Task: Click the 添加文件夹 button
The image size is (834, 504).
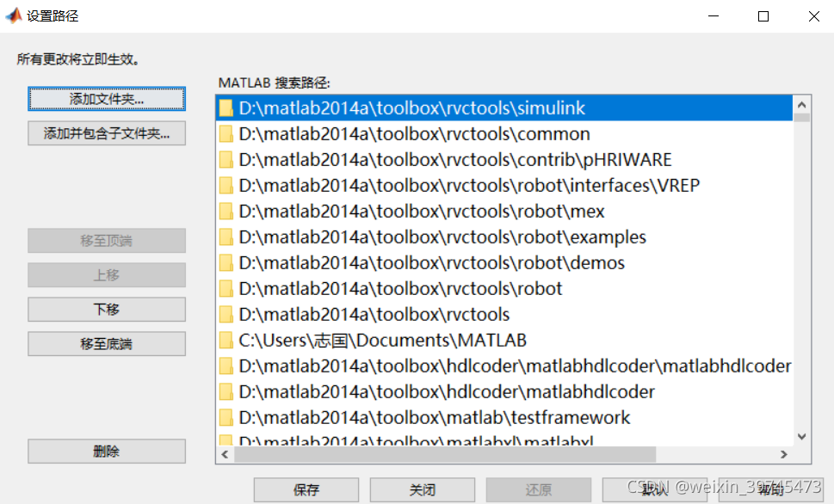Action: [x=106, y=99]
